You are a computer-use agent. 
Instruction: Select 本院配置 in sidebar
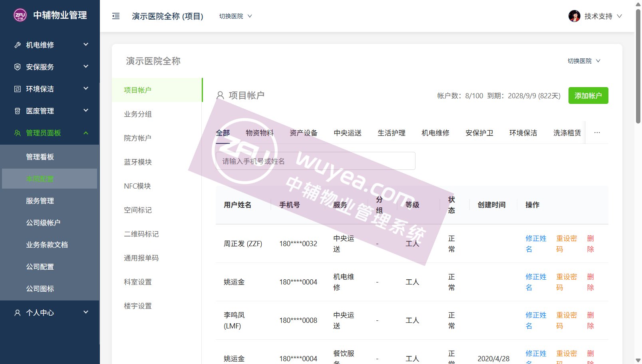pos(50,179)
